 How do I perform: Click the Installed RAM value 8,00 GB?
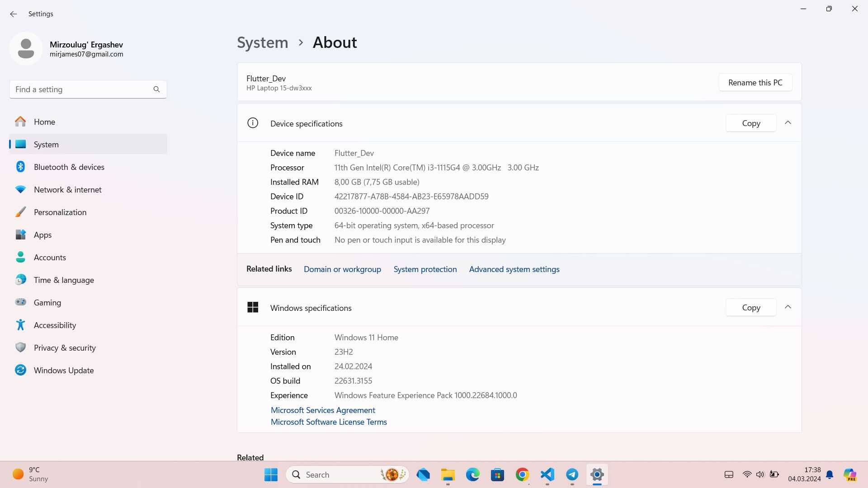click(377, 182)
